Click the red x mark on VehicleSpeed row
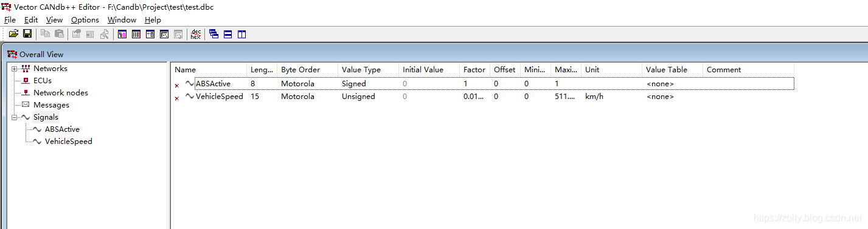 [x=177, y=98]
